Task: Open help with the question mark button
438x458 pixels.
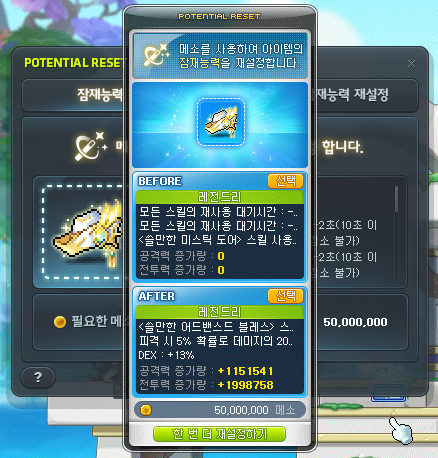Action: pos(38,377)
